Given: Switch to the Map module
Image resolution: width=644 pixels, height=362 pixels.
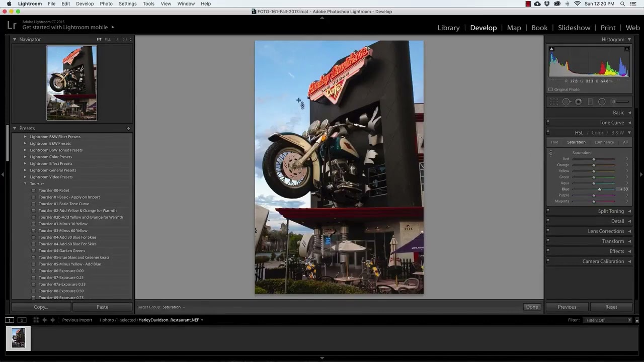Looking at the screenshot, I should pos(514,28).
